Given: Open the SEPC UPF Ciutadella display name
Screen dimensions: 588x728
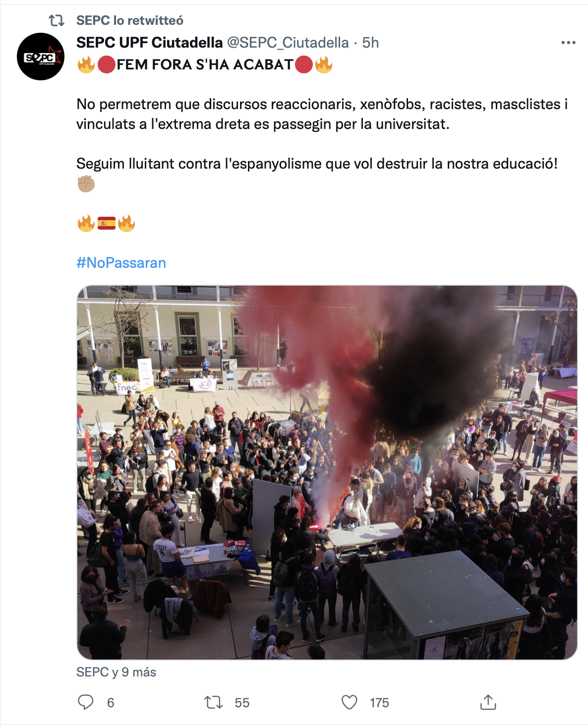Looking at the screenshot, I should 150,43.
